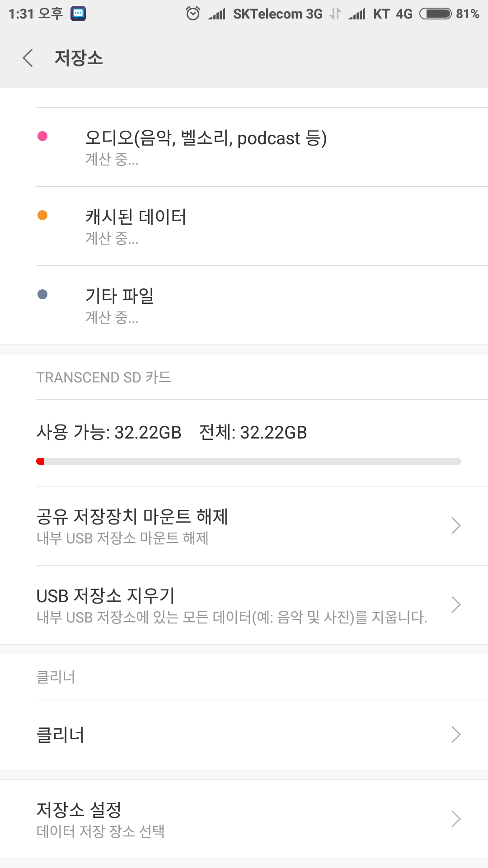
Task: Tap the message notification icon in status bar
Action: [78, 14]
